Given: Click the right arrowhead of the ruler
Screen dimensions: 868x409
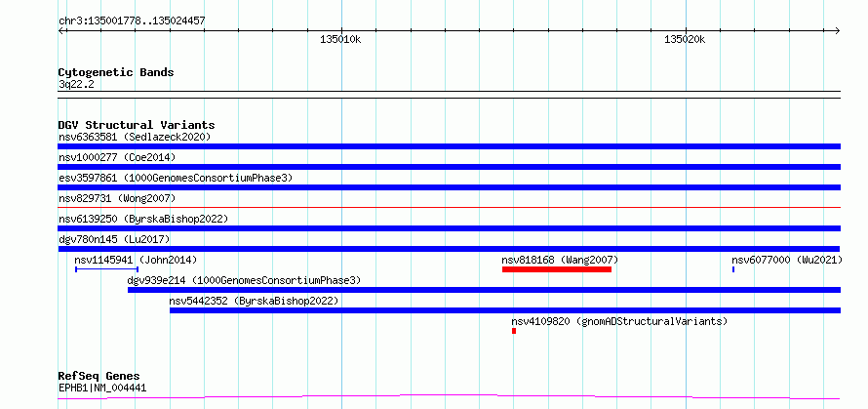Looking at the screenshot, I should click(838, 30).
